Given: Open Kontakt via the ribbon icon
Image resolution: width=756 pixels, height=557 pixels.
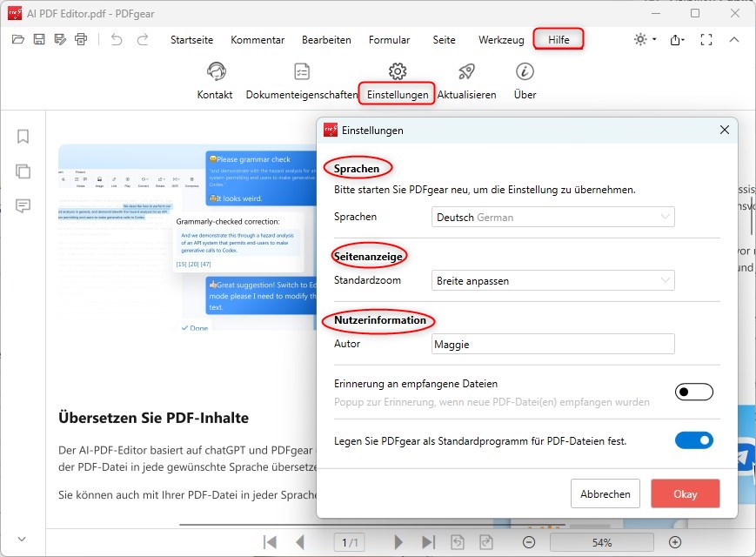Looking at the screenshot, I should pyautogui.click(x=215, y=73).
